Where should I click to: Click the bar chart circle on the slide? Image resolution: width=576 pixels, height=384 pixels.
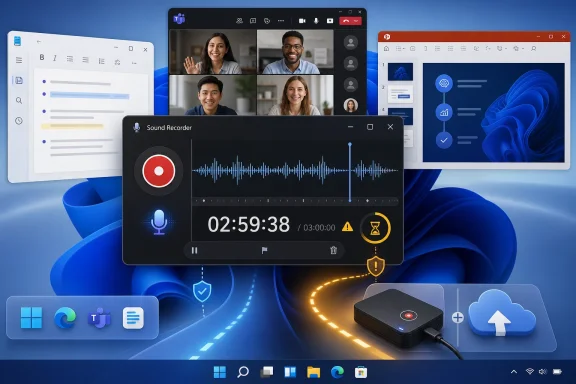click(444, 112)
